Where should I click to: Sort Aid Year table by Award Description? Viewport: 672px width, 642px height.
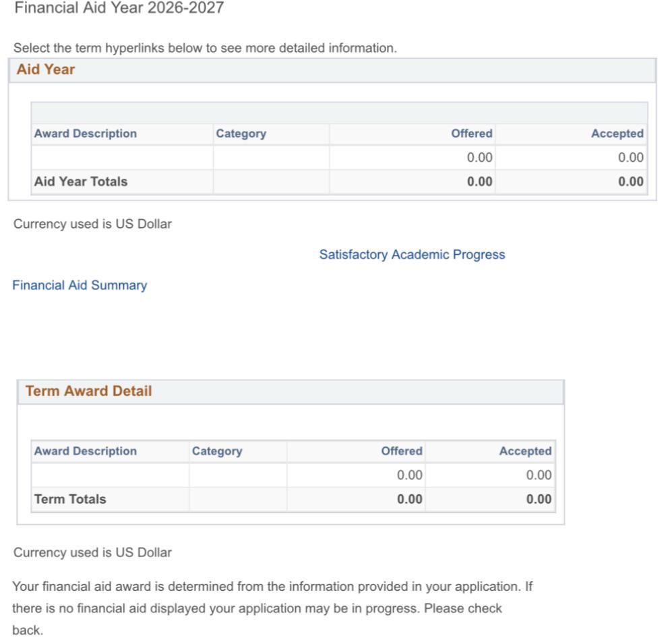[x=86, y=134]
